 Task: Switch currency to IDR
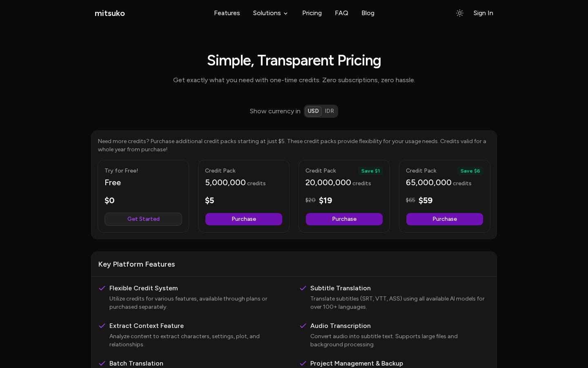click(330, 111)
